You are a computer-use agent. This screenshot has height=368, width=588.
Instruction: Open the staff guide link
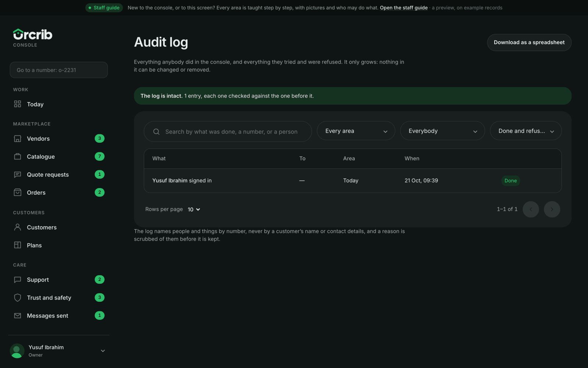pos(404,8)
